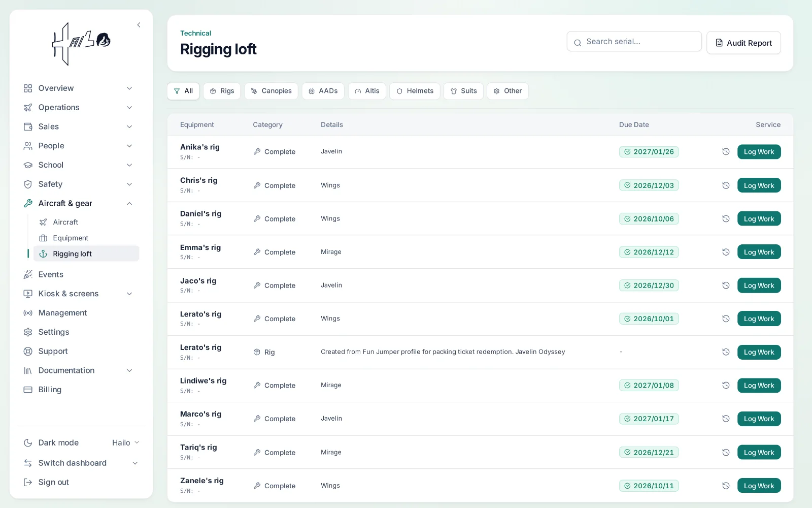Open service history for Zanele's rig
Image resolution: width=812 pixels, height=508 pixels.
[x=726, y=486]
